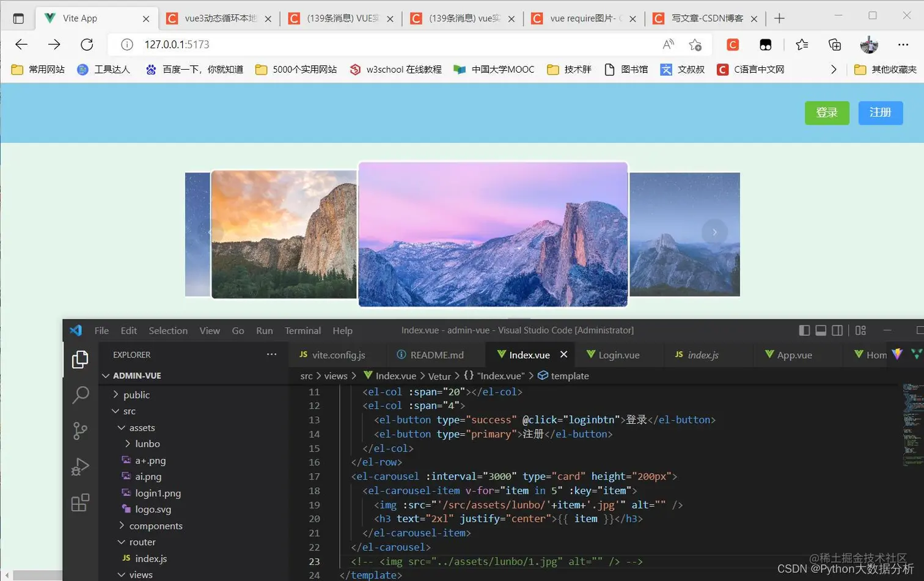Open the w3school 在线教程 bookmark
The width and height of the screenshot is (924, 581).
tap(395, 70)
